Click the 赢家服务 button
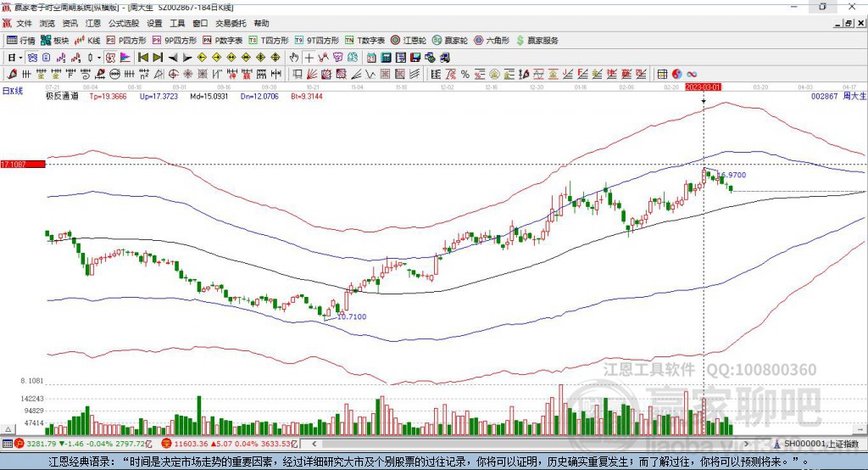Image resolution: width=868 pixels, height=470 pixels. click(x=537, y=41)
